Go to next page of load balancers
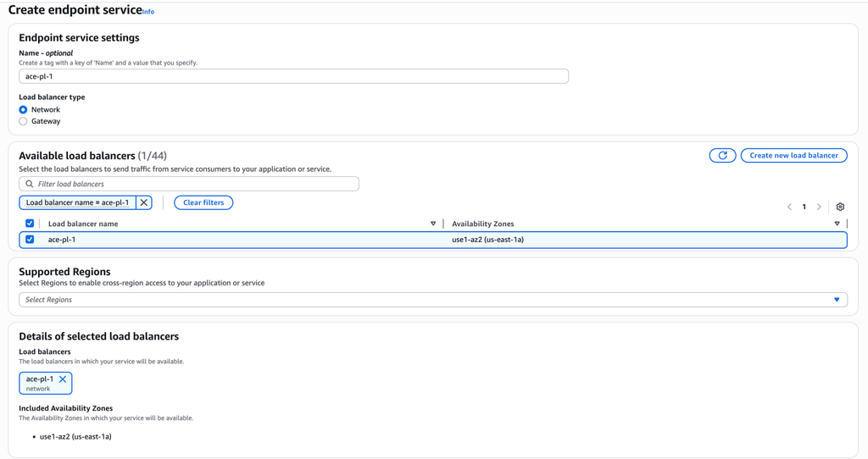This screenshot has width=868, height=459. [819, 207]
